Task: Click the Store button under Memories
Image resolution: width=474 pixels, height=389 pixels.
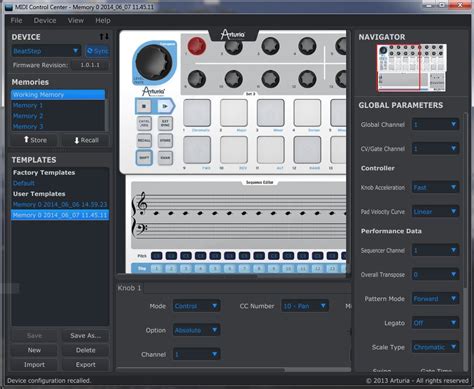Action: 35,140
